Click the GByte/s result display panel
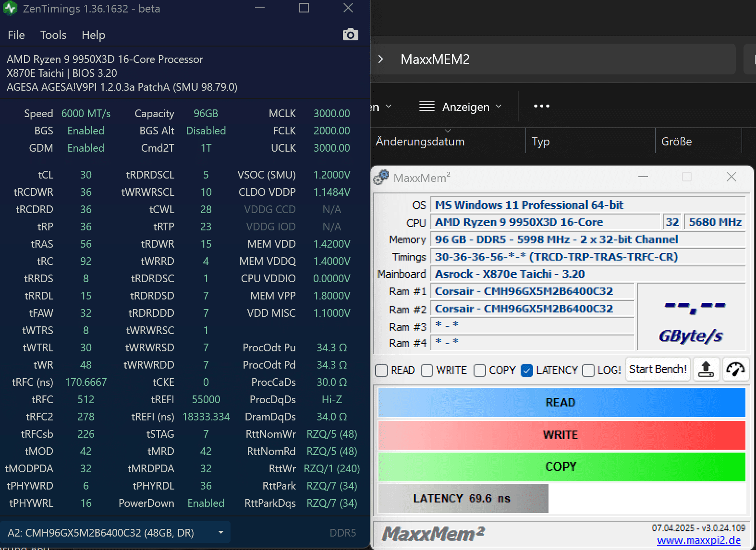This screenshot has width=756, height=550. 691,317
